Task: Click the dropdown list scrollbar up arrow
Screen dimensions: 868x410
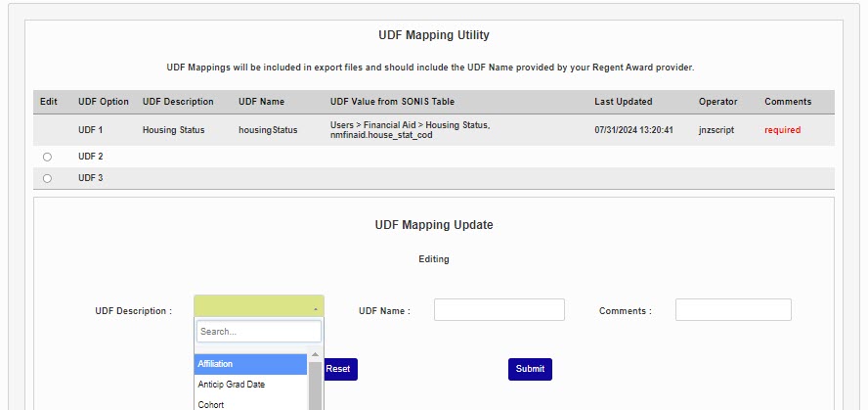Action: click(315, 355)
